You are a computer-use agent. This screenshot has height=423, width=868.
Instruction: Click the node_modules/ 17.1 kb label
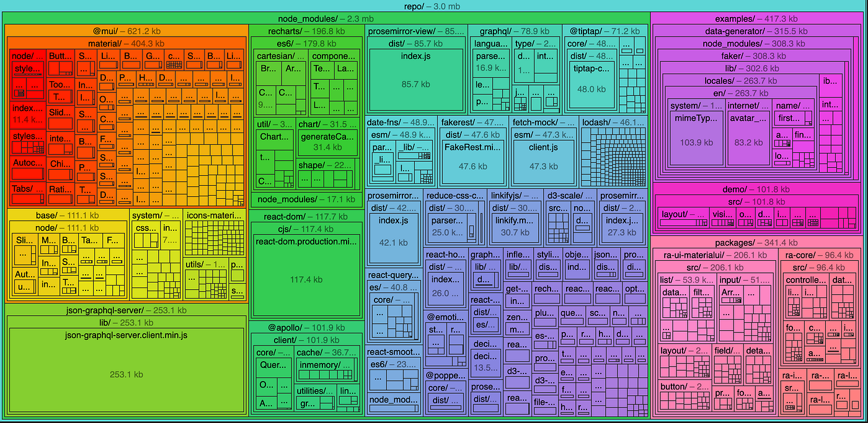306,199
